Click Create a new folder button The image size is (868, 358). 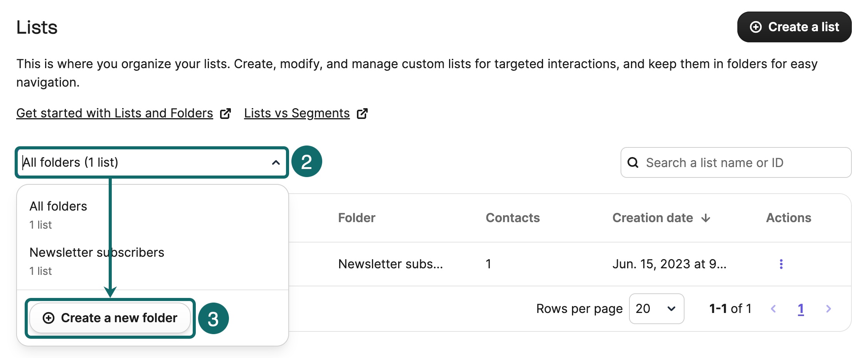point(110,318)
